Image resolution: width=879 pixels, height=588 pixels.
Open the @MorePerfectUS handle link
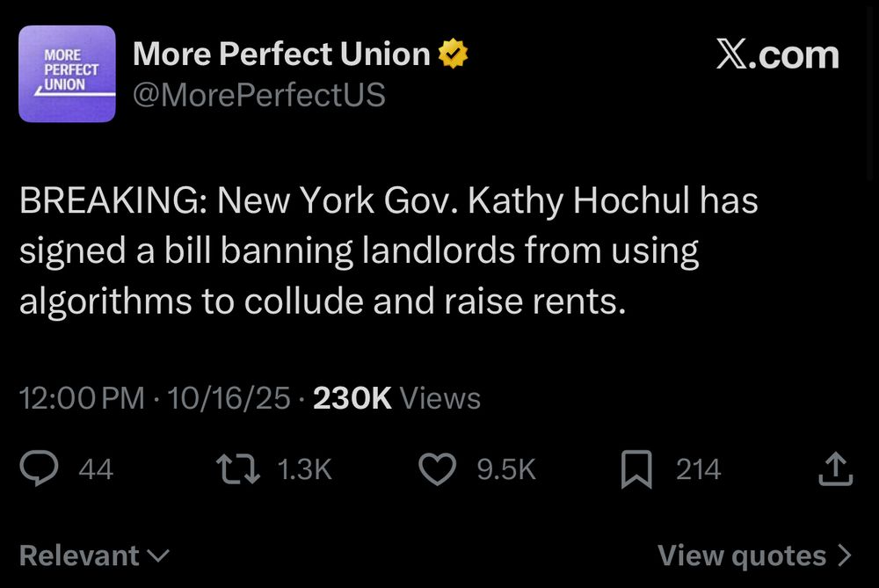click(x=259, y=95)
